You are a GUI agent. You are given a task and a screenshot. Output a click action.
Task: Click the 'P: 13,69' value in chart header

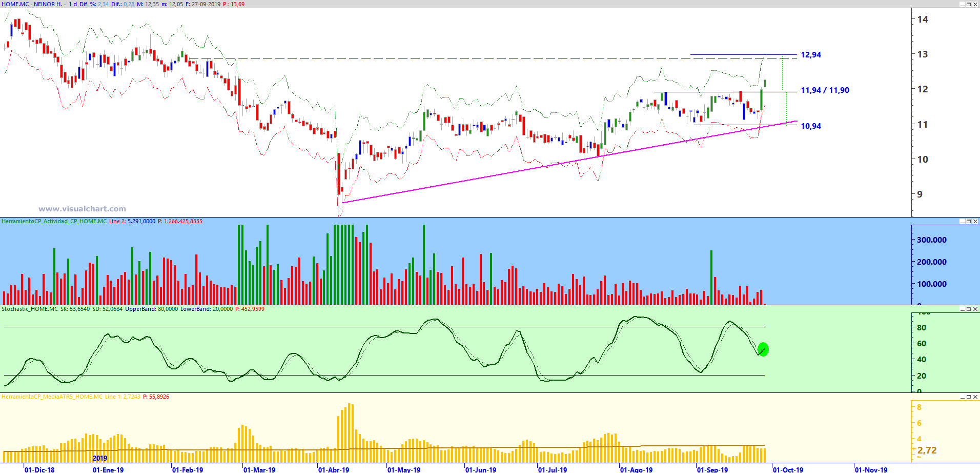(234, 4)
